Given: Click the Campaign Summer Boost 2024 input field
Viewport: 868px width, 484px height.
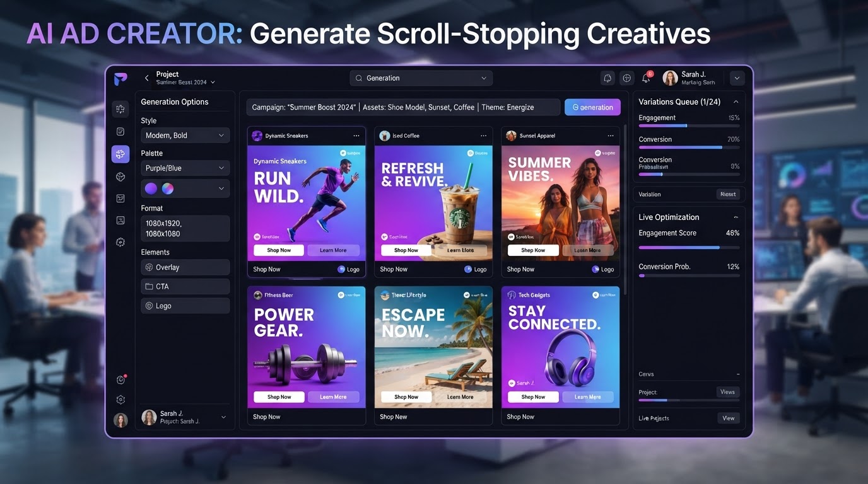Looking at the screenshot, I should tap(403, 107).
